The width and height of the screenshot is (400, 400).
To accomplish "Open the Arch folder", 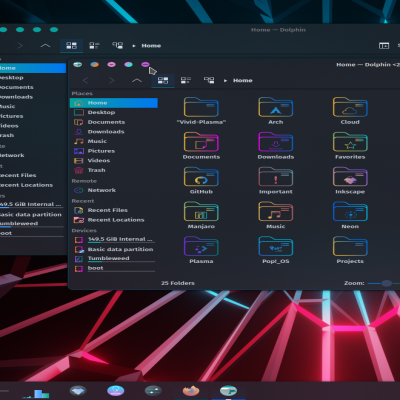I will point(276,111).
